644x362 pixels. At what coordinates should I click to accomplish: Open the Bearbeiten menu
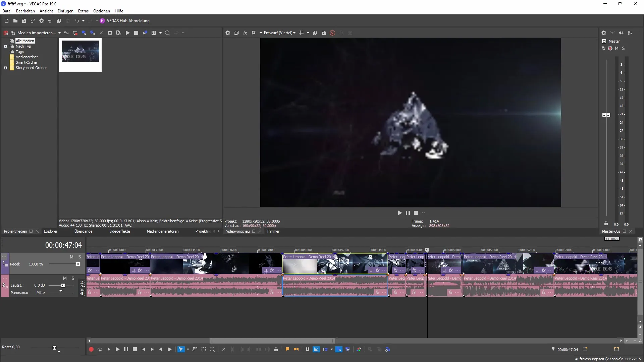click(x=25, y=11)
